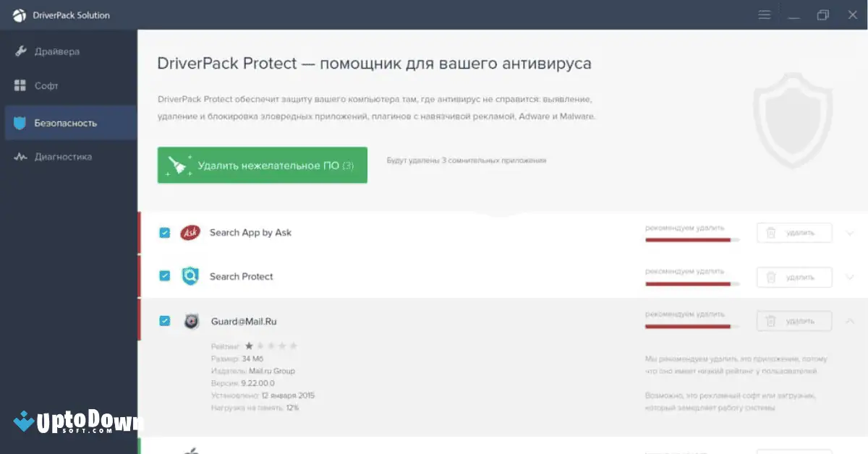Click the Guard@Mail.Ru application icon
The height and width of the screenshot is (454, 868).
(x=191, y=321)
